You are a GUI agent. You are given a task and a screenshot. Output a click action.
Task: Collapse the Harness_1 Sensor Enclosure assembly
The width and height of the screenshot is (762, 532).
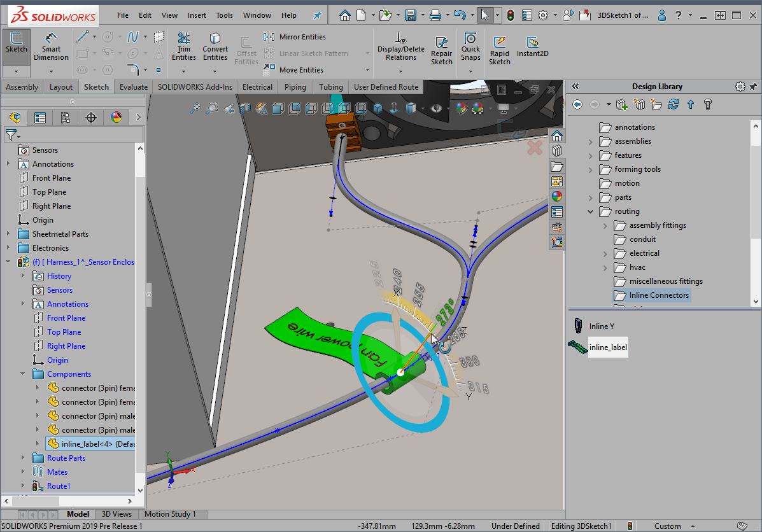point(8,262)
